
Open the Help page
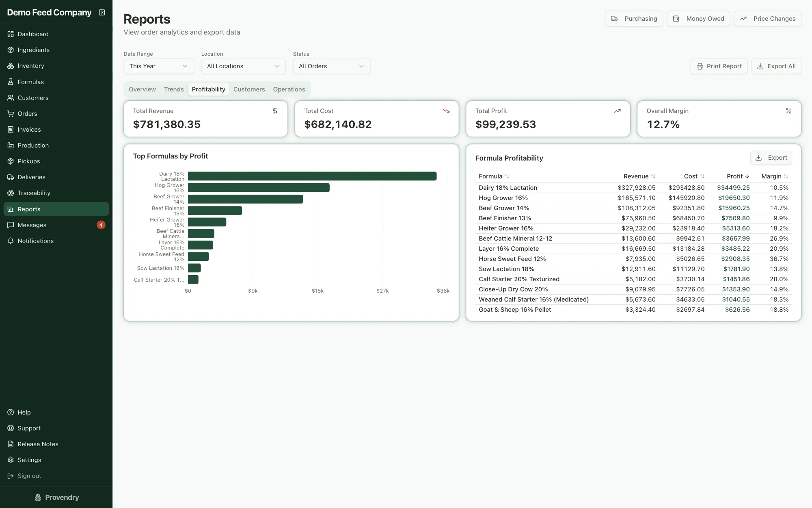click(x=56, y=412)
